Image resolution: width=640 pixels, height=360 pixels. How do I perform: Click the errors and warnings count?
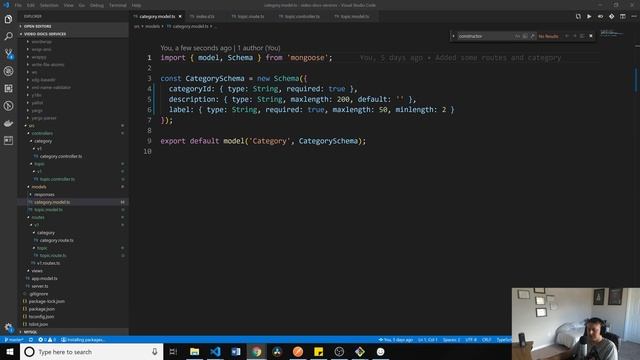[x=47, y=340]
